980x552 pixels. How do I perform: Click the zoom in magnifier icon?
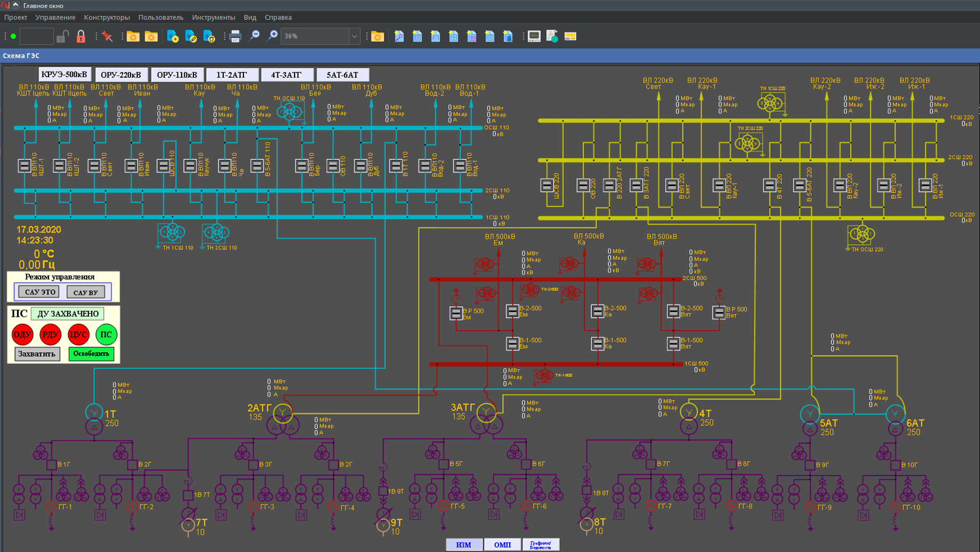(272, 36)
